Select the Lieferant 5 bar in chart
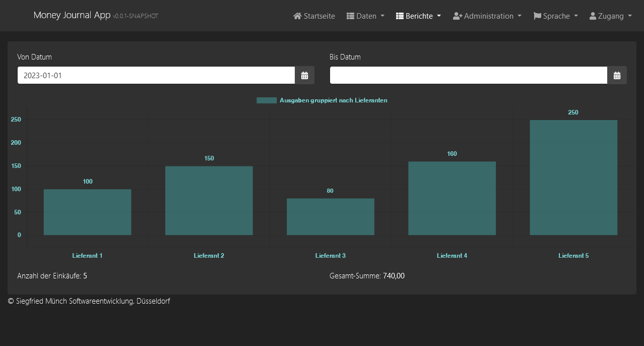The width and height of the screenshot is (644, 346). coord(573,178)
